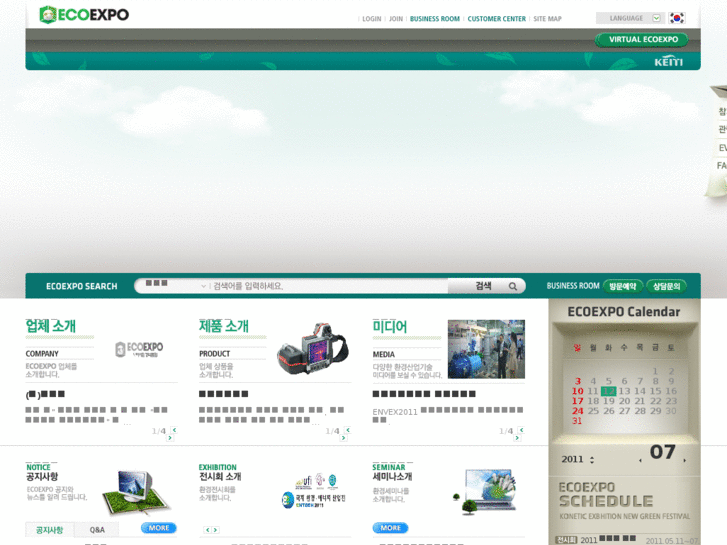Go to next company slide arrow
727x545 pixels.
click(x=170, y=437)
